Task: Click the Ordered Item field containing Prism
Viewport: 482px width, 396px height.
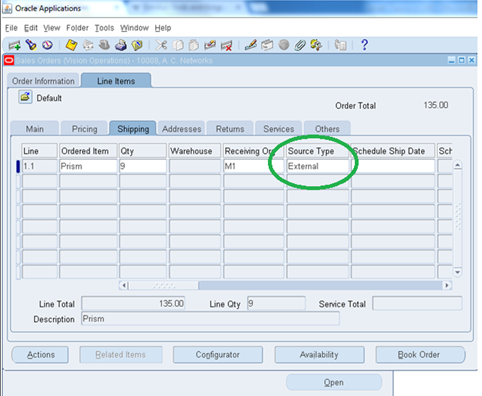Action: coord(88,166)
